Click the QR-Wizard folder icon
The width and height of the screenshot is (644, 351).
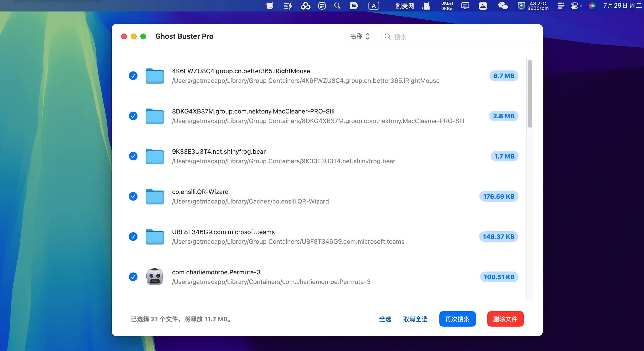pyautogui.click(x=155, y=196)
